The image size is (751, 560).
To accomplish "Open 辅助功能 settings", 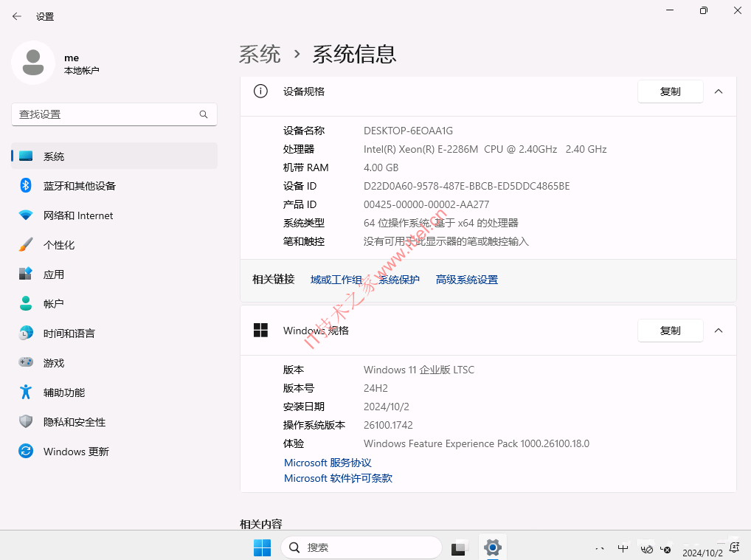I will point(114,393).
